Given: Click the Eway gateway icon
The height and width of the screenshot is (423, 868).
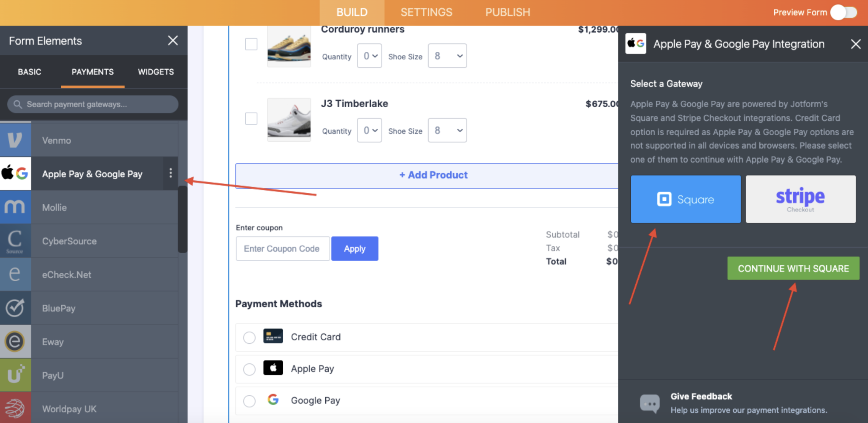Looking at the screenshot, I should point(15,341).
